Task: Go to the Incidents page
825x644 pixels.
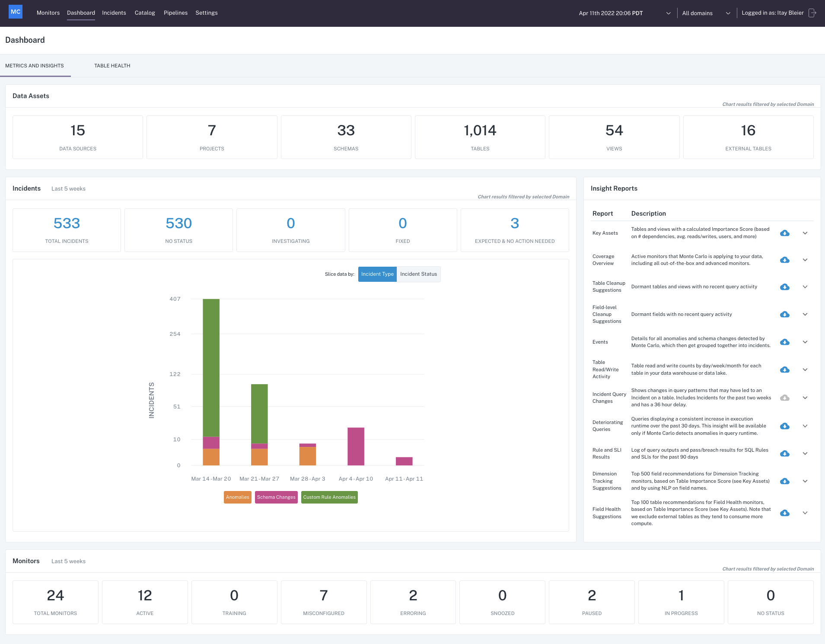Action: (114, 13)
